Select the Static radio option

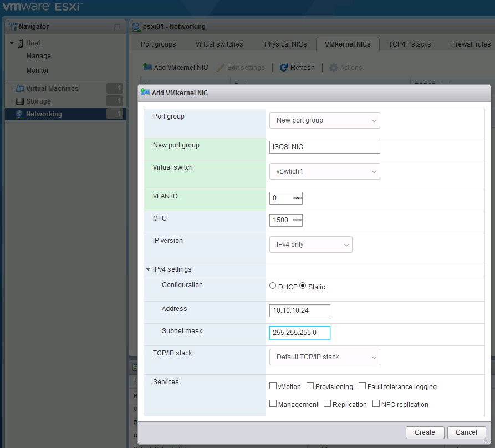click(x=303, y=286)
